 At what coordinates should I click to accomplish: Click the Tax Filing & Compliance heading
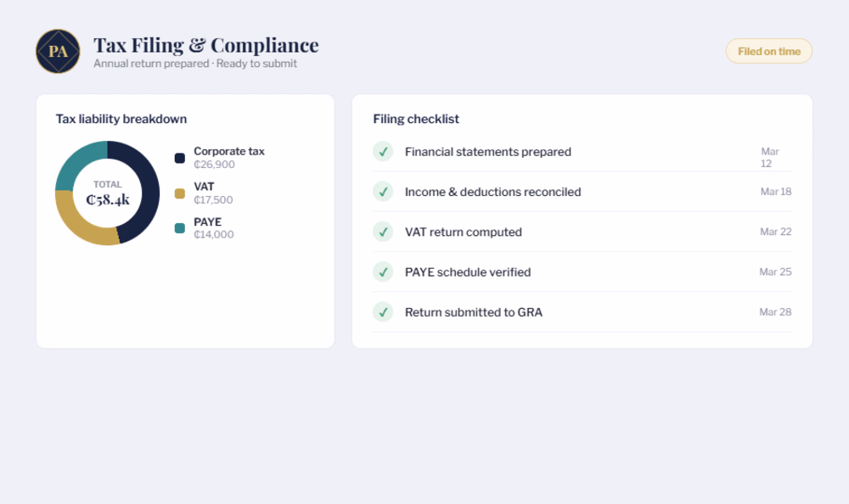[206, 46]
